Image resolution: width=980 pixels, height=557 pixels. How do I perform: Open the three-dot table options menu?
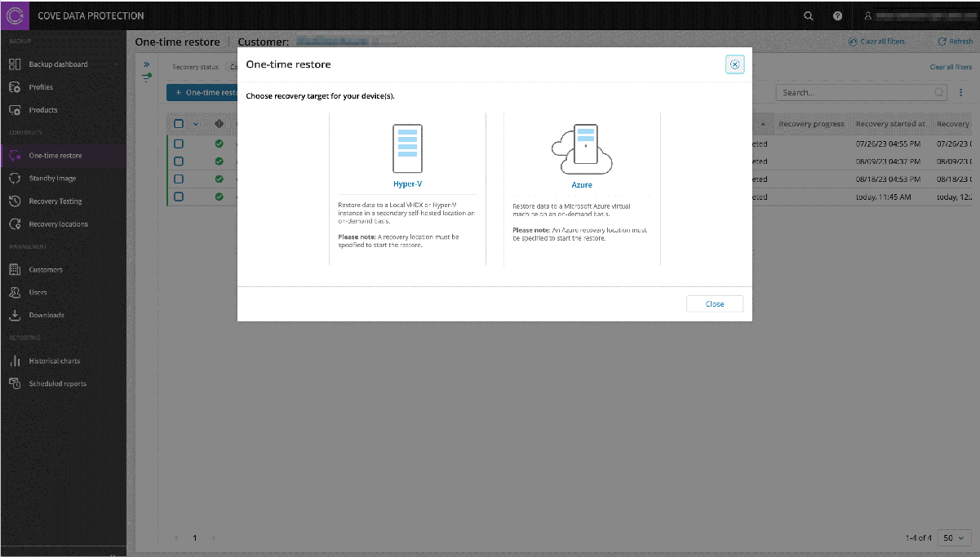point(961,93)
